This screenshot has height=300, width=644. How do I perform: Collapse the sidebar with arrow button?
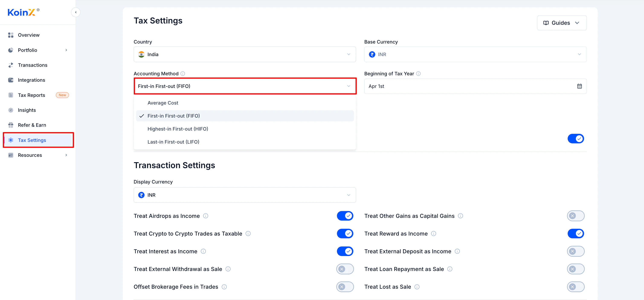[x=76, y=12]
